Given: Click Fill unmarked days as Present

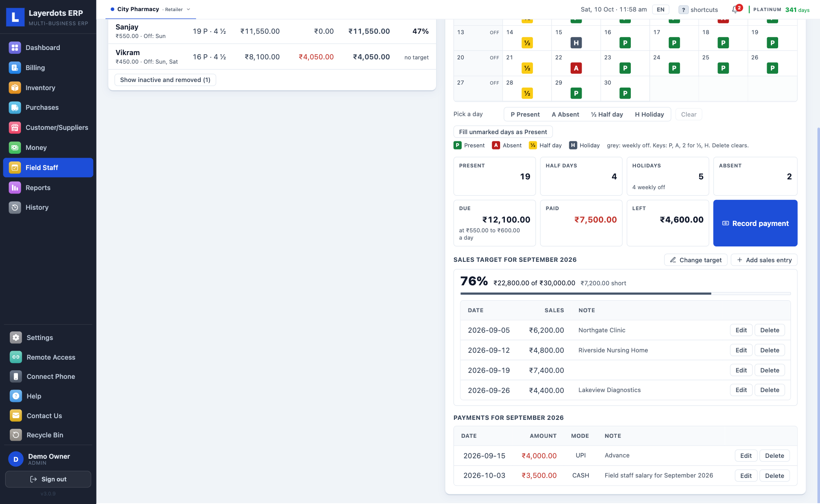Looking at the screenshot, I should pos(503,132).
